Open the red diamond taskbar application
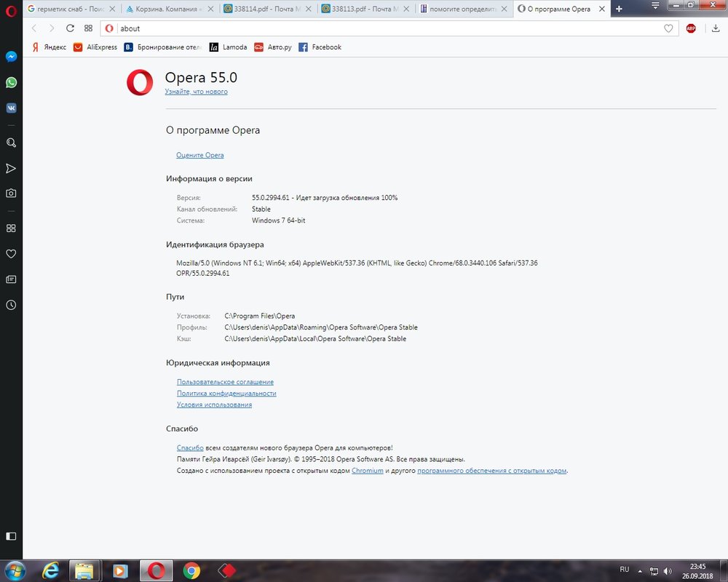 (226, 570)
